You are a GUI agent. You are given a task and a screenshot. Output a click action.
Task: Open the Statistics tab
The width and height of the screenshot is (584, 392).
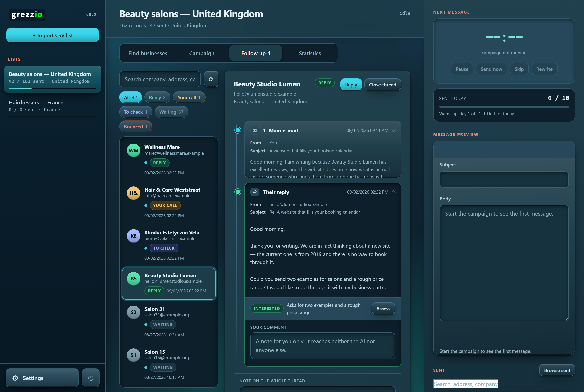pyautogui.click(x=310, y=53)
